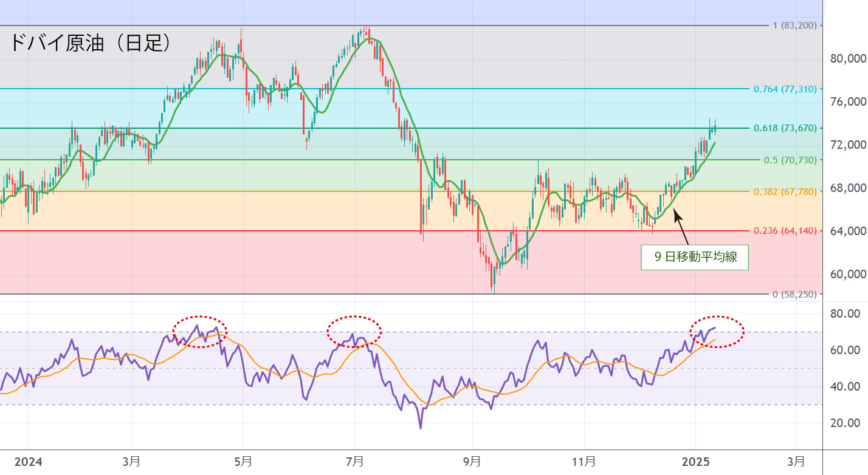This screenshot has height=475, width=868.
Task: Click the 2024 label on time axis
Action: (x=28, y=461)
